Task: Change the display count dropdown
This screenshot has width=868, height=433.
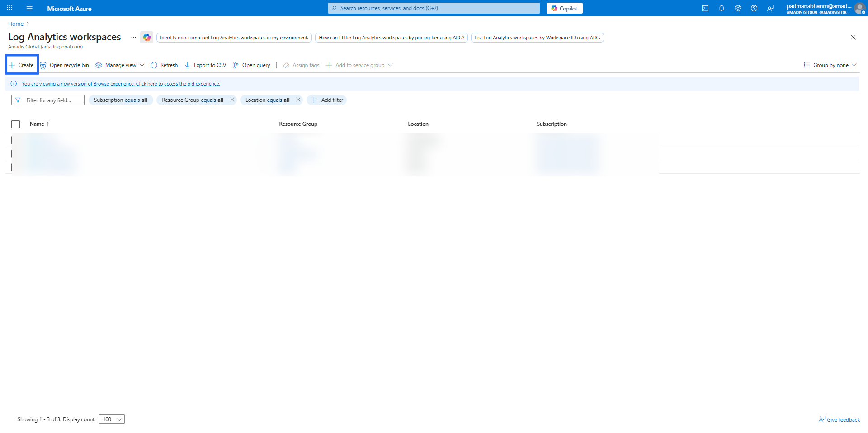Action: coord(112,419)
